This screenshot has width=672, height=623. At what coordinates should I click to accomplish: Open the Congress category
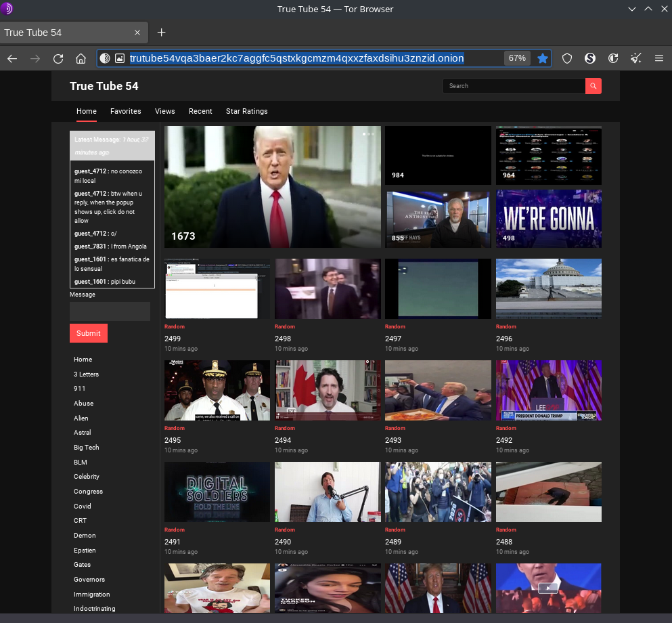[x=88, y=492]
